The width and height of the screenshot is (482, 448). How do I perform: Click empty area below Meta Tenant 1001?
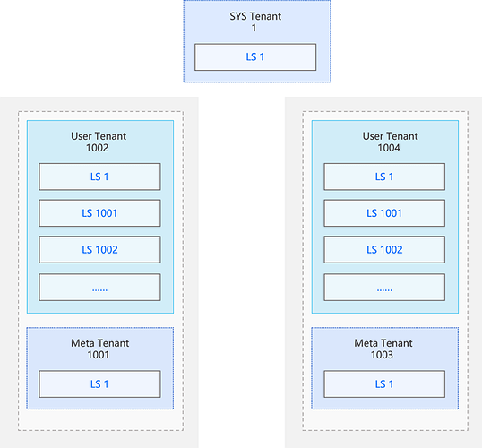(x=100, y=419)
